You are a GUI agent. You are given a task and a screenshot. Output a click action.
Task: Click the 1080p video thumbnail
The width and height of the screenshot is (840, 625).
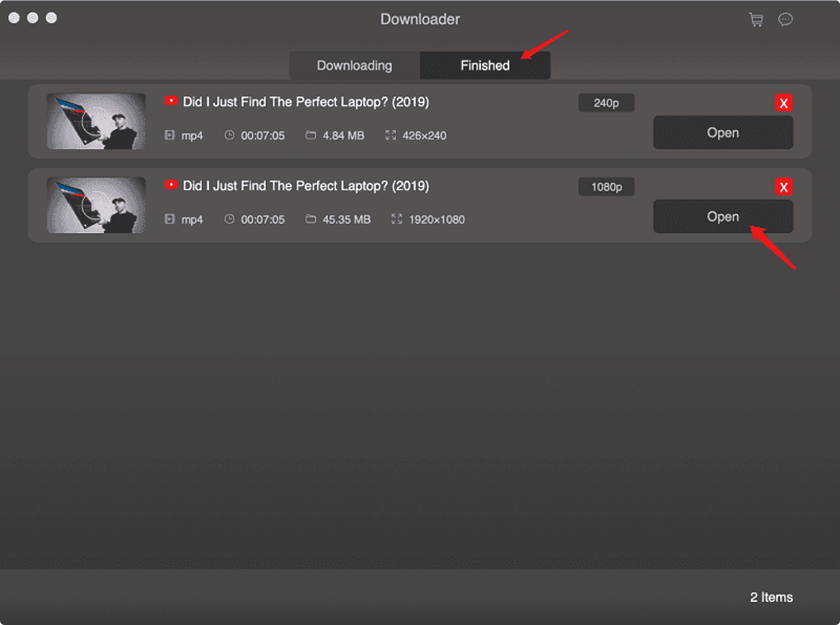pyautogui.click(x=96, y=205)
